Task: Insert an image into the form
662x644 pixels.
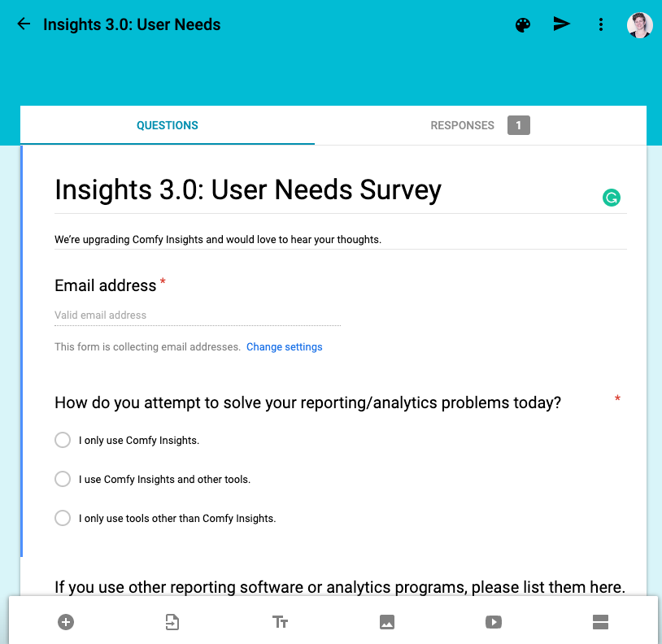Action: (x=387, y=622)
